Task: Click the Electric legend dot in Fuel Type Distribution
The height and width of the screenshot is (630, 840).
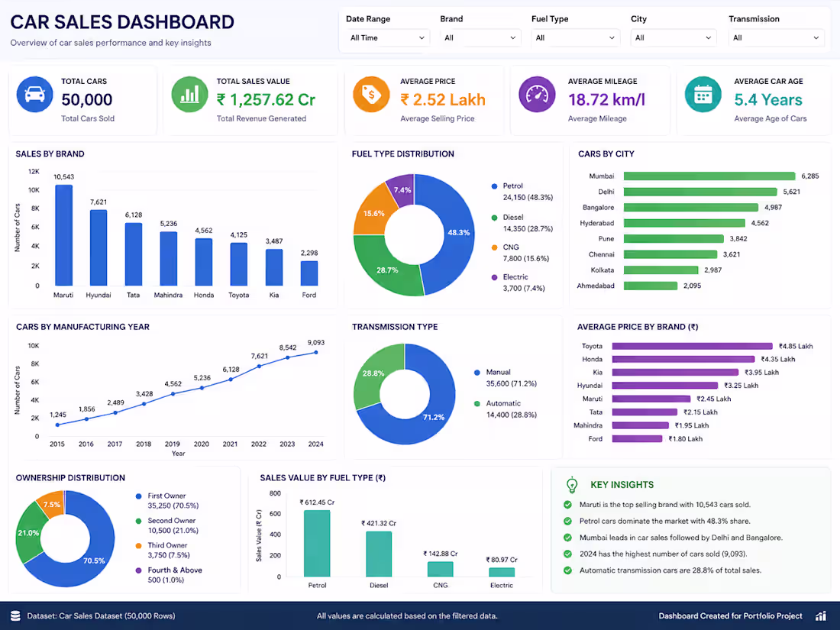Action: [495, 277]
